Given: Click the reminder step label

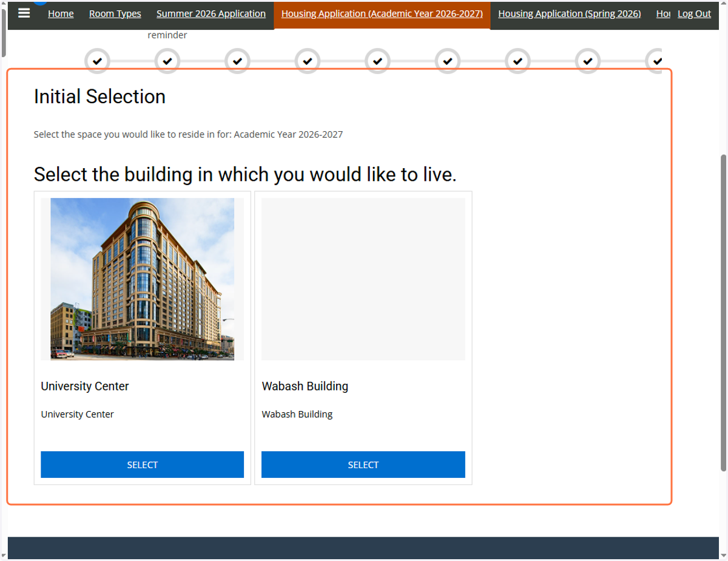Looking at the screenshot, I should point(167,35).
